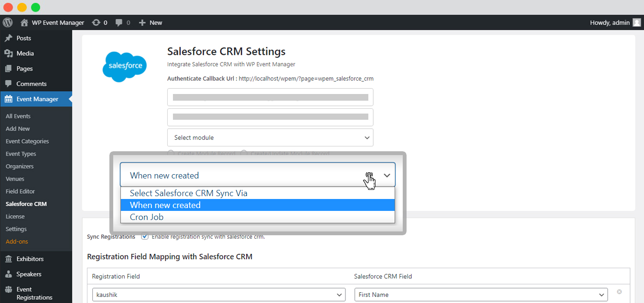Click the Registration Field column header
644x303 pixels.
(116, 276)
